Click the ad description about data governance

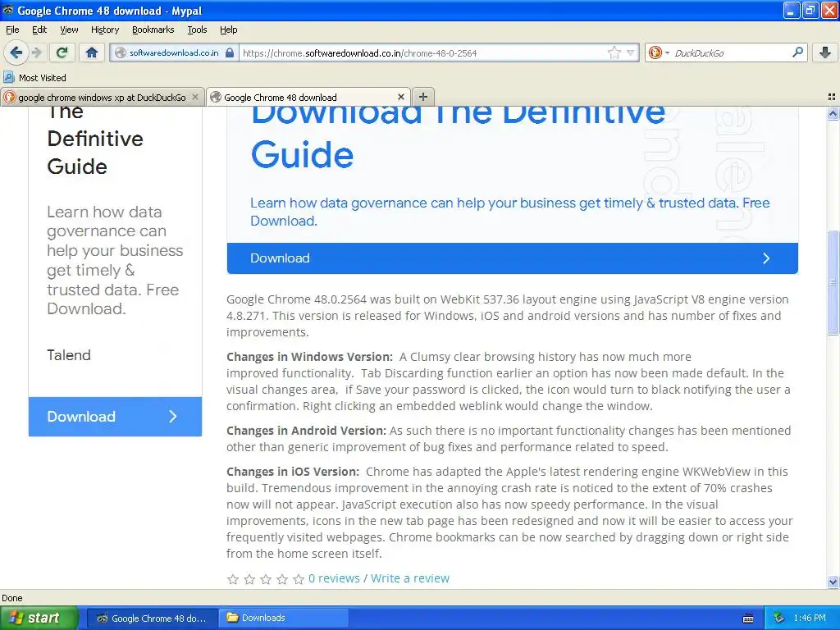[x=509, y=212]
